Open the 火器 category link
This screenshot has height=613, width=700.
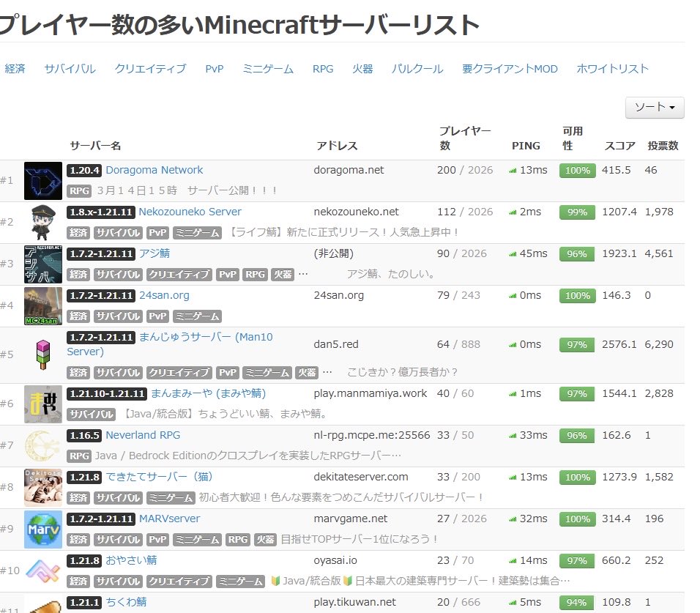(362, 69)
